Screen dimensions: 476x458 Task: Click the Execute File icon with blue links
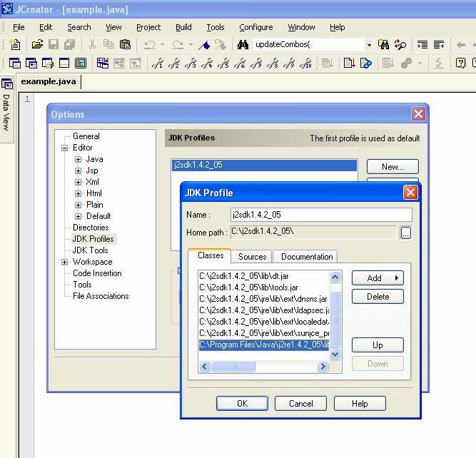(365, 63)
